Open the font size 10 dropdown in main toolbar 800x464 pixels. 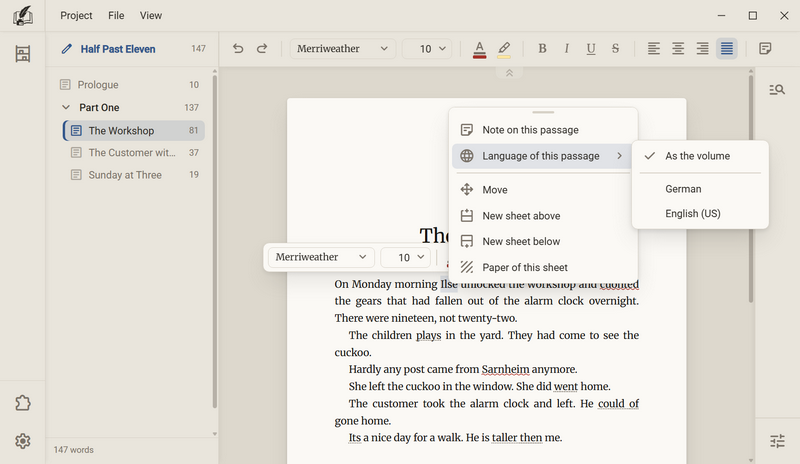(x=427, y=48)
